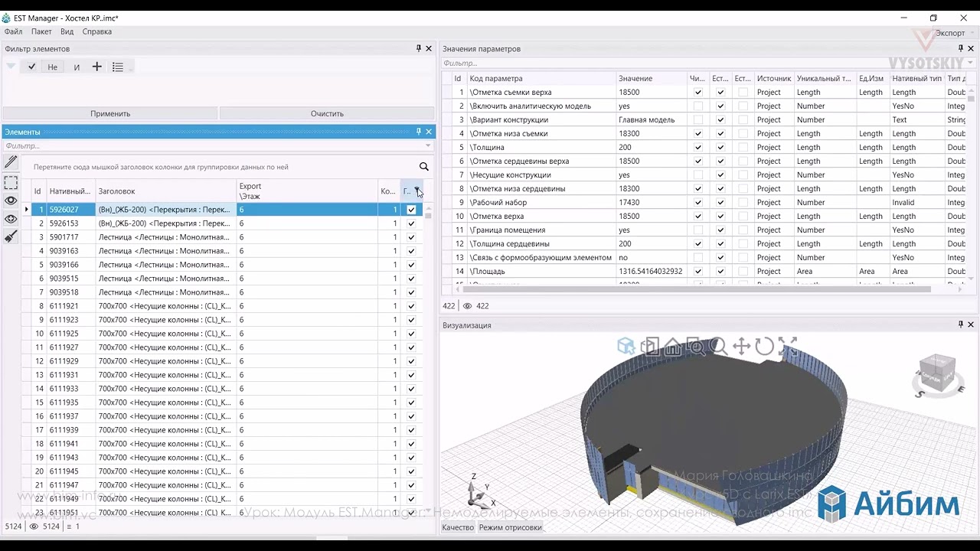This screenshot has height=551, width=980.
Task: Close the Фильтр элементов panel
Action: click(x=429, y=48)
